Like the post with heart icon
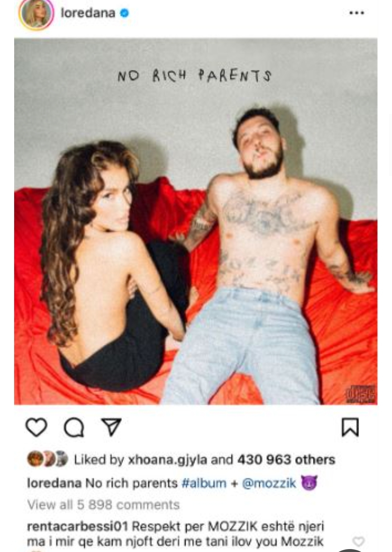Screen dimensions: 392x552 (x=36, y=427)
